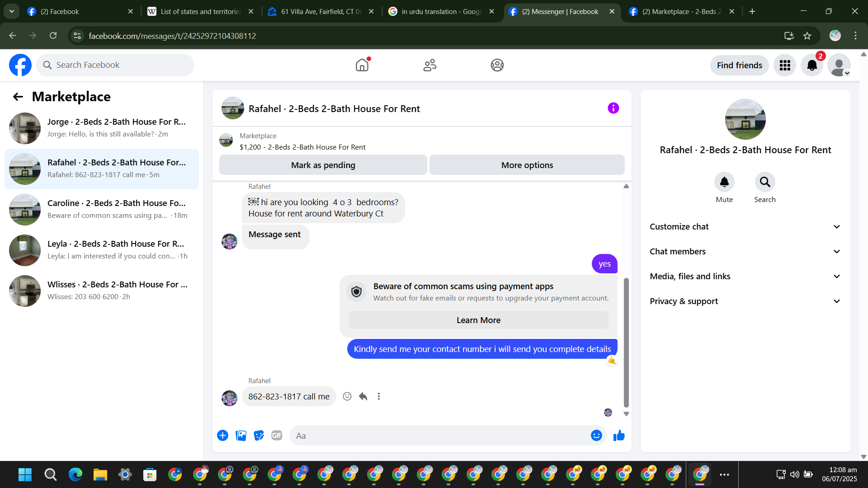The image size is (868, 488).
Task: Type in the Aa message field
Action: (439, 436)
